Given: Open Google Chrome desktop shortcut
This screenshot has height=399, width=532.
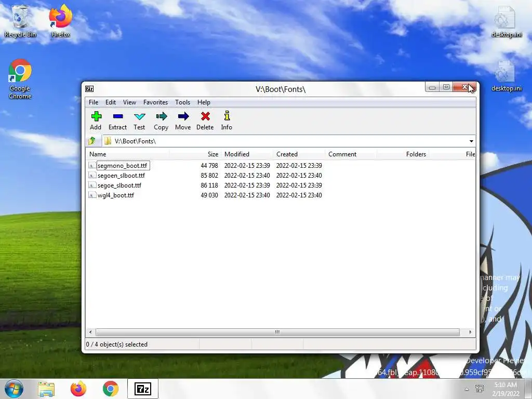Looking at the screenshot, I should (20, 79).
